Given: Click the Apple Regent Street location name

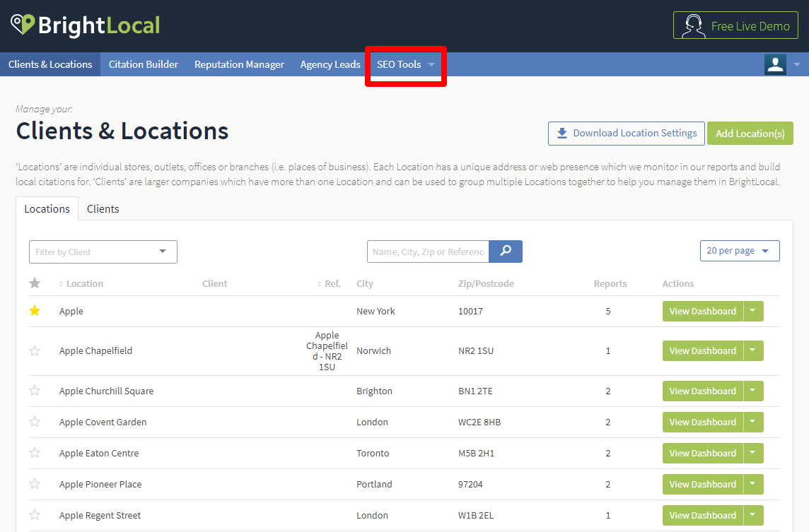Looking at the screenshot, I should (x=100, y=515).
